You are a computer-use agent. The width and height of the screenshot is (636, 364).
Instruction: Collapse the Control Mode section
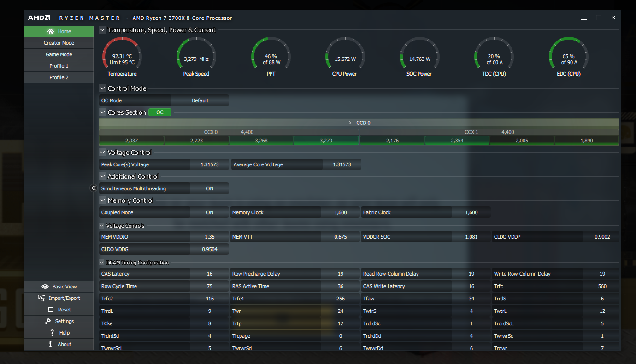click(x=102, y=88)
